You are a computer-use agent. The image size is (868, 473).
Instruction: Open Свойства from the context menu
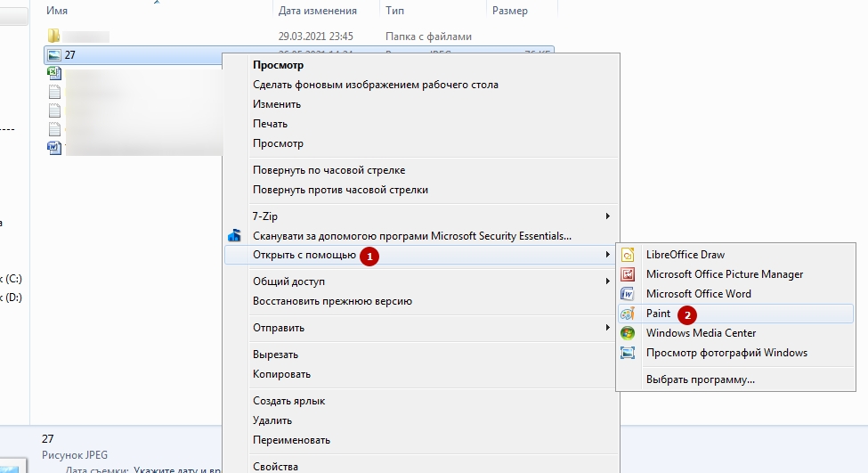275,466
